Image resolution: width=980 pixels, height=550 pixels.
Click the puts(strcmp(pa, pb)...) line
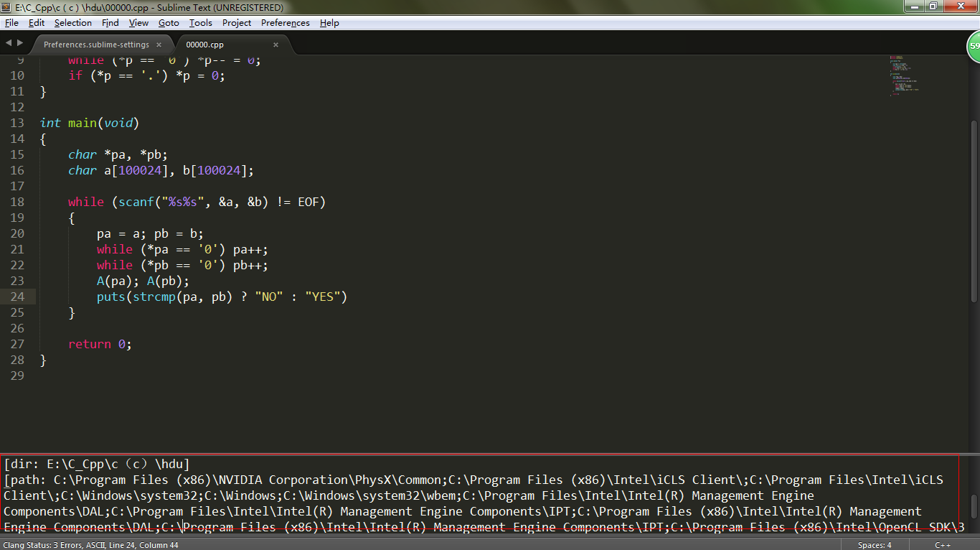pos(222,297)
